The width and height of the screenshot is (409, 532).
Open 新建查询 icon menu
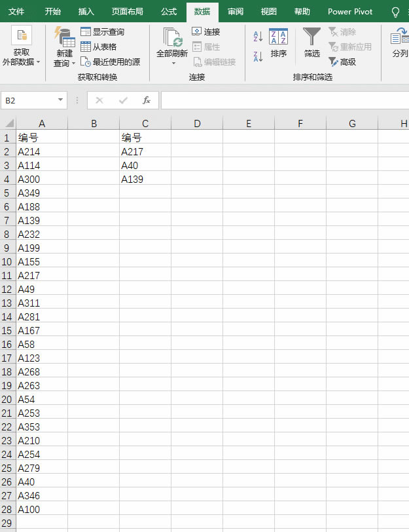64,47
